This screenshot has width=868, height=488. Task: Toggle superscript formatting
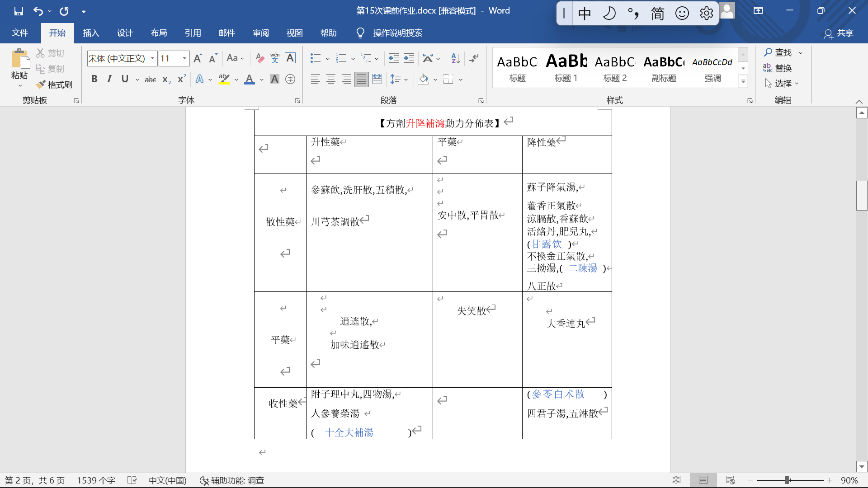point(182,80)
